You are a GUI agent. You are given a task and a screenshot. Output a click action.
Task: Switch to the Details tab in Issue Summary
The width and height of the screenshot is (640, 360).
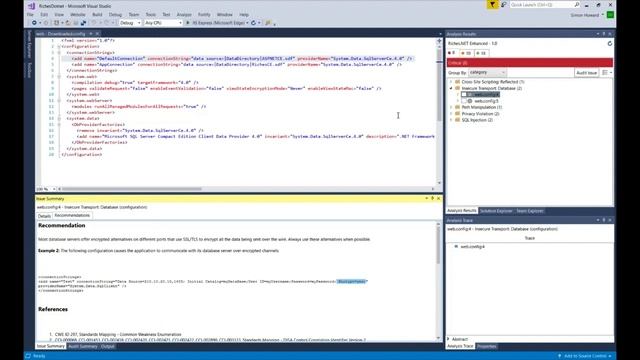44,216
